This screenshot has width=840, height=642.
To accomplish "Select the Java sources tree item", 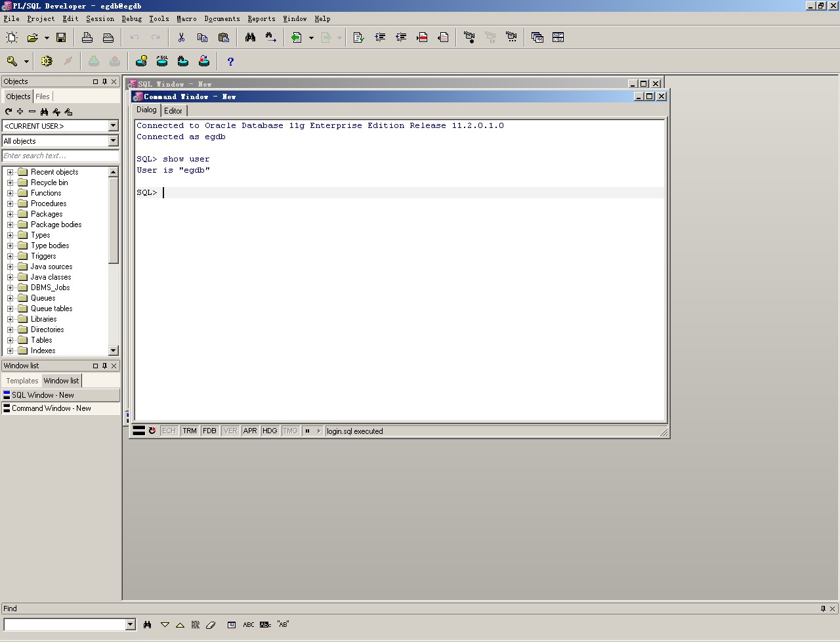I will pyautogui.click(x=51, y=267).
